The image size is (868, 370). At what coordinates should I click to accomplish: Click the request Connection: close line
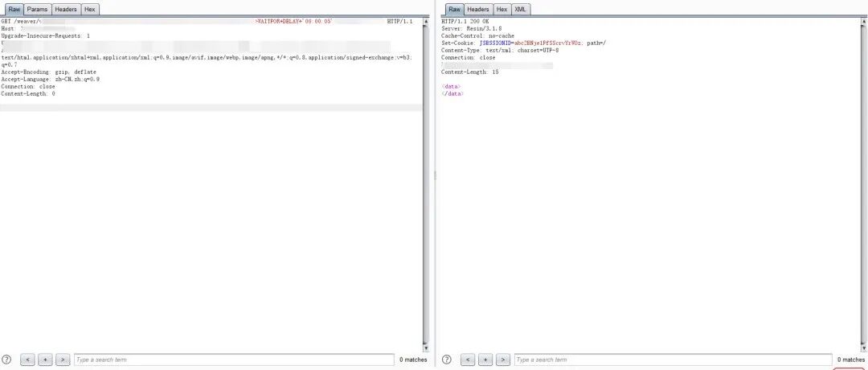[x=28, y=86]
